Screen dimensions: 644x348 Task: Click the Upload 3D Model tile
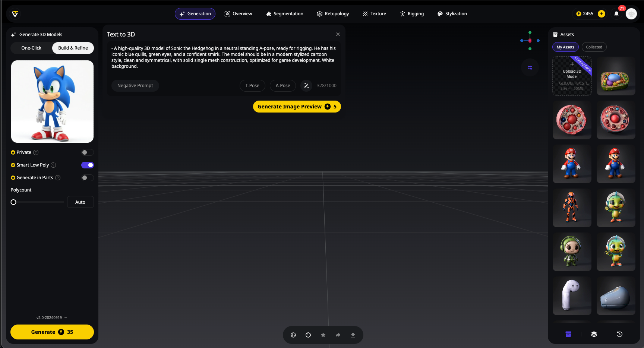(572, 76)
